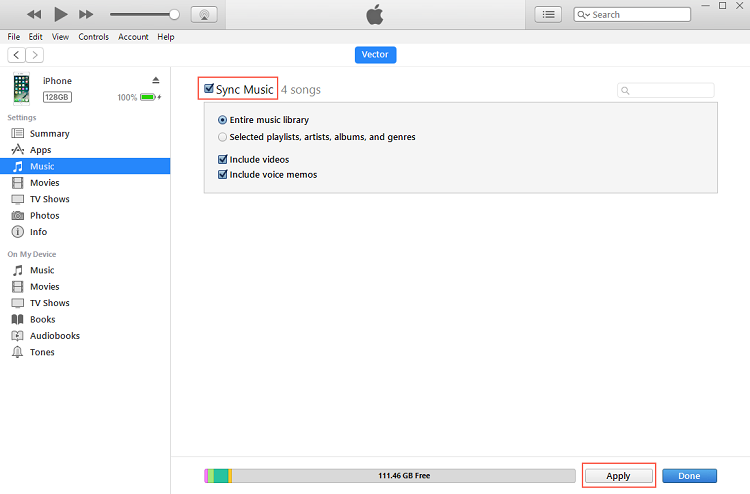Choose Selected playlists, artists, albums, and genres
Screen dimensions: 750x494
tap(222, 137)
